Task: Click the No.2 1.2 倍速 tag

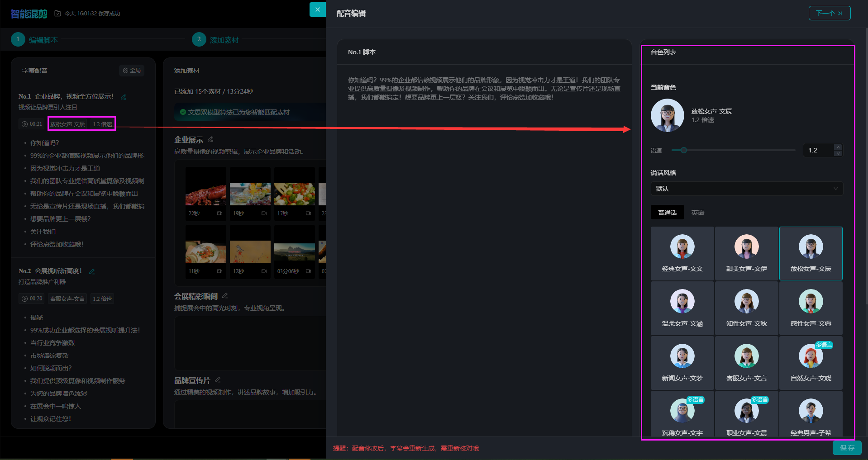Action: pos(102,299)
